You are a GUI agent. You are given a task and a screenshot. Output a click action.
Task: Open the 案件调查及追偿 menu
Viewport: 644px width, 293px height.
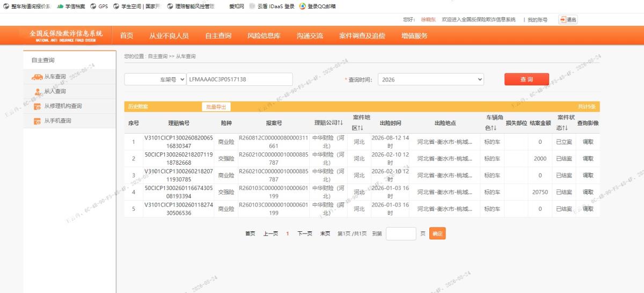tap(362, 36)
